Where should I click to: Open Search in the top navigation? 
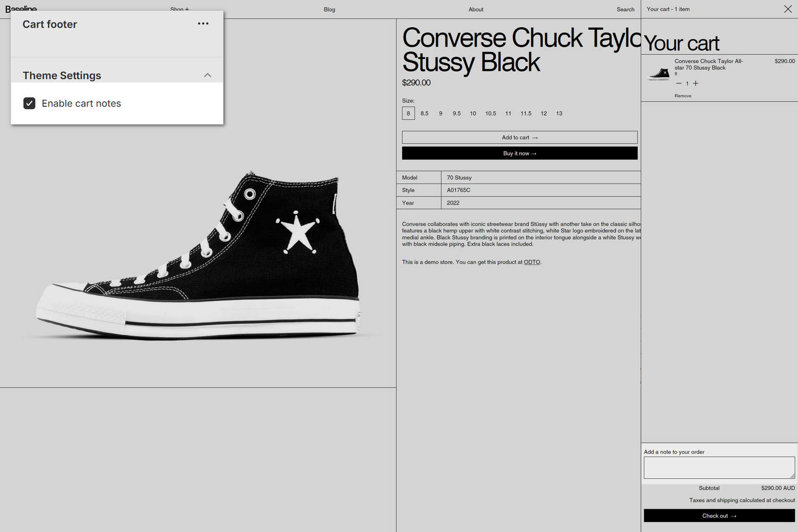click(x=625, y=10)
